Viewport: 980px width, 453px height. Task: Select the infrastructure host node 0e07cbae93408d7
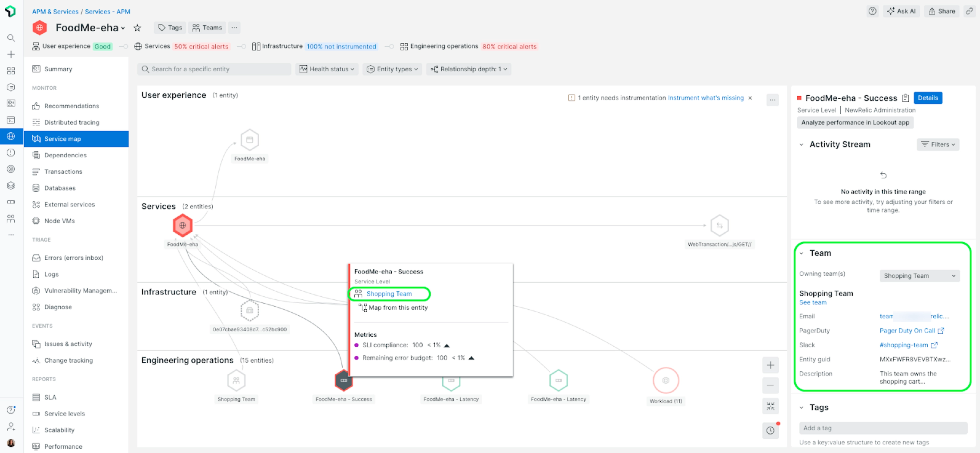(x=249, y=310)
